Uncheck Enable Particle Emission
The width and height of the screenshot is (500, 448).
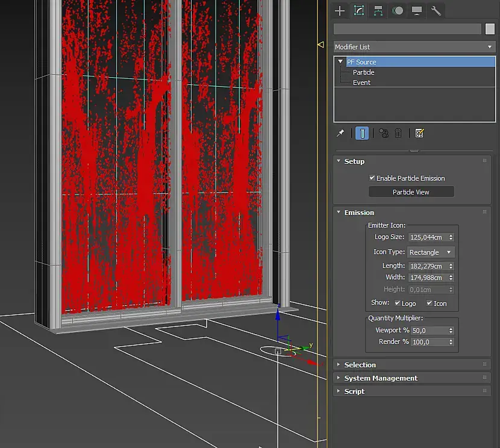372,178
